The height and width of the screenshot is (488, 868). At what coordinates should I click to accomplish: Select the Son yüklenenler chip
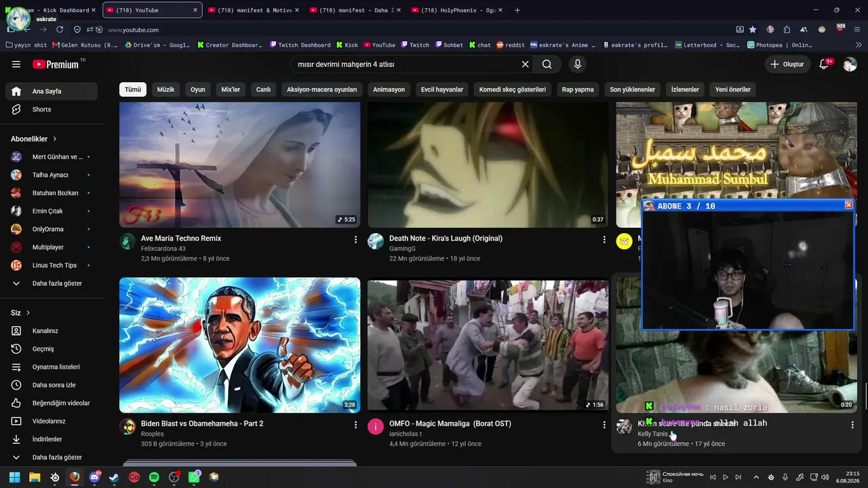pyautogui.click(x=633, y=89)
